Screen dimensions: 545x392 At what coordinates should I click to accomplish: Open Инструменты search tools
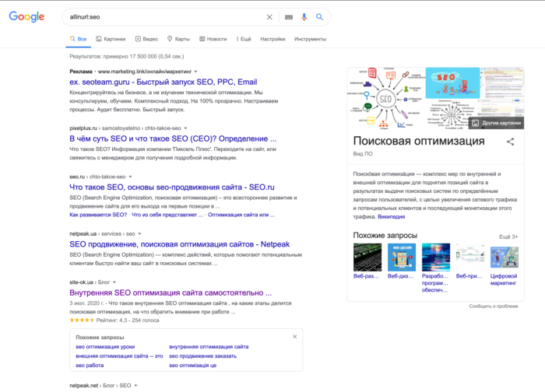(x=310, y=39)
